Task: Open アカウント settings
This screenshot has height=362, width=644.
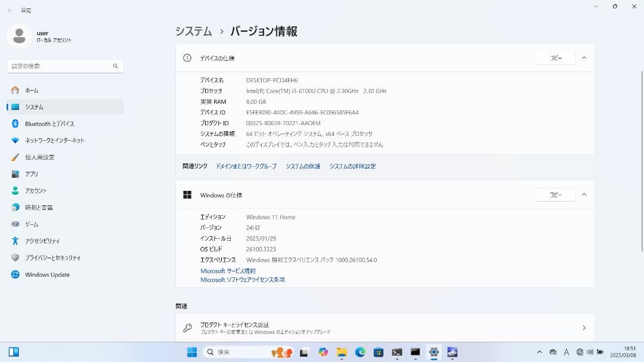Action: (36, 190)
